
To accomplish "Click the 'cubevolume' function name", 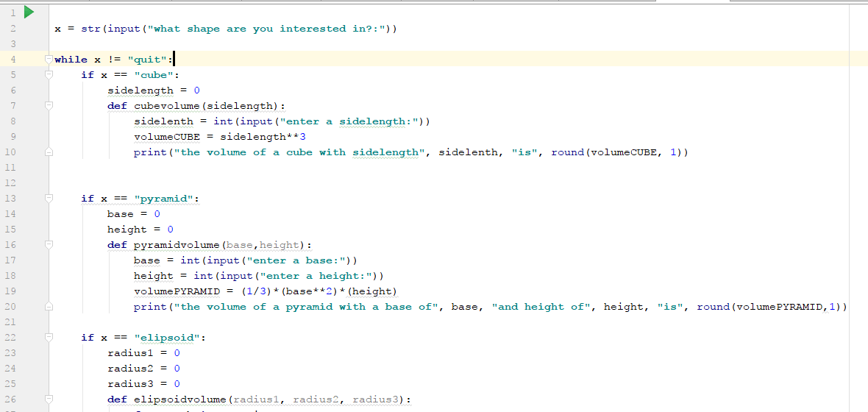I will [166, 106].
